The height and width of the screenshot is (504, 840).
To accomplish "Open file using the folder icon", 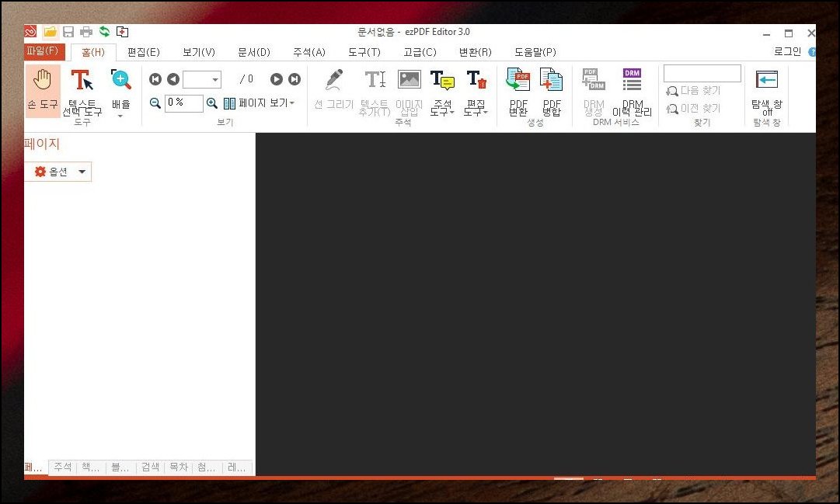I will 51,32.
